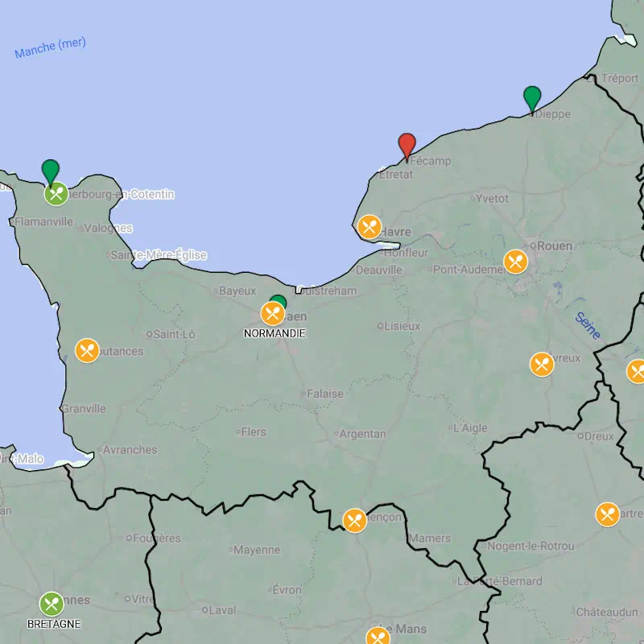Viewport: 644px width, 644px height.
Task: Click the restaurant marker at Alençon
Action: 355,521
